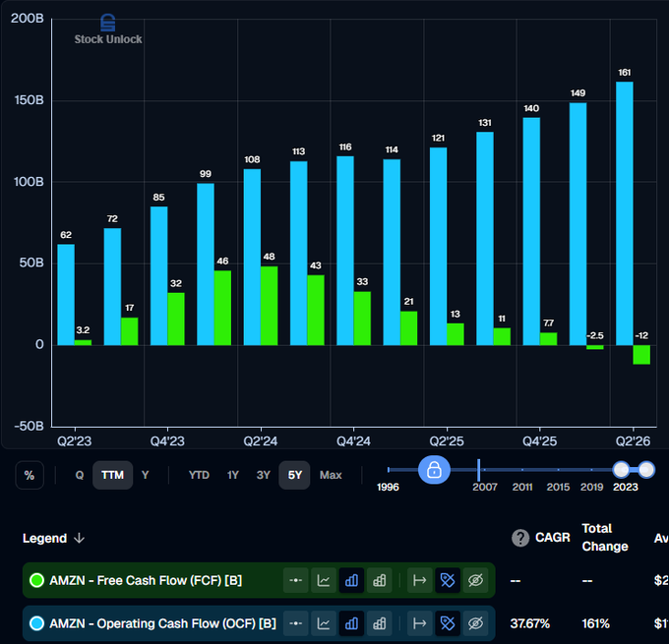Image resolution: width=669 pixels, height=644 pixels.
Task: Click the 2007 marker on the timeline
Action: click(485, 487)
